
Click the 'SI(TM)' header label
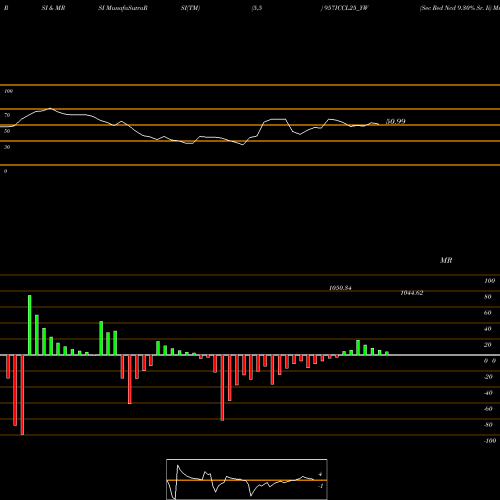(x=190, y=8)
